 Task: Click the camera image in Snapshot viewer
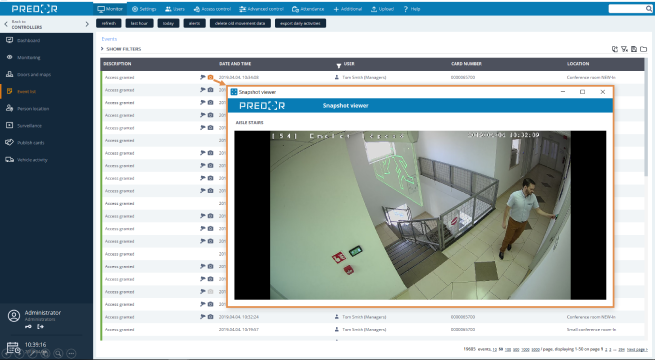(x=420, y=215)
